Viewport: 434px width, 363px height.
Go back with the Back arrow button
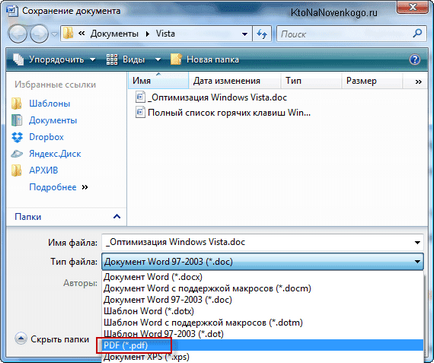(x=17, y=34)
